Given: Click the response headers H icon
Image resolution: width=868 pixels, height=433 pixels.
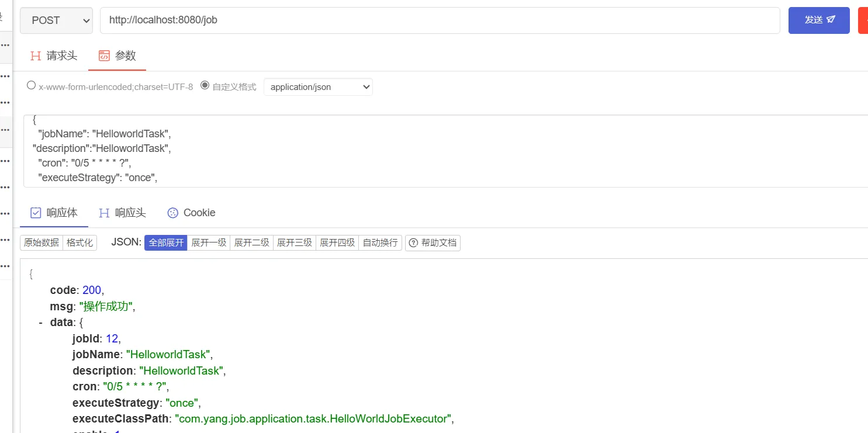Looking at the screenshot, I should [x=104, y=213].
